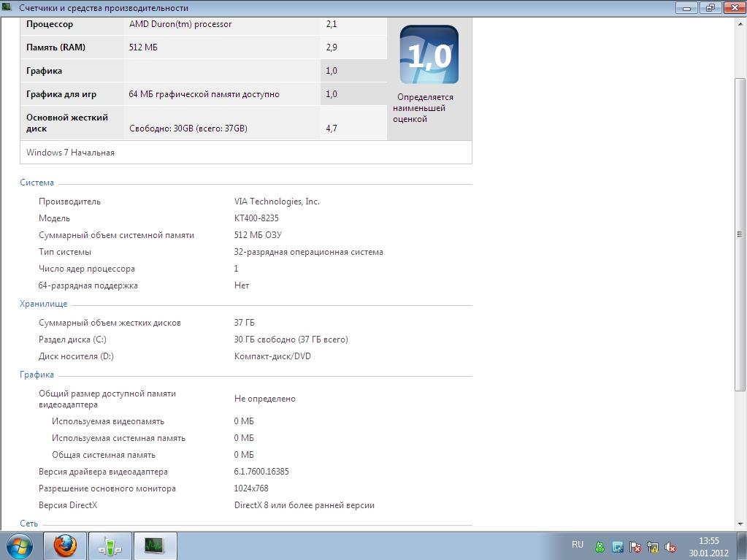Click the scrollbar up arrow
Screen dimensions: 747x560
pyautogui.click(x=740, y=23)
